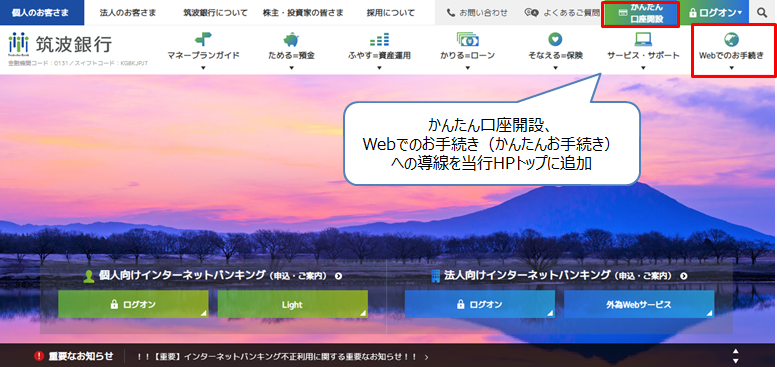Click the かんたん口座開設 button
Viewport: 777px width, 367px height.
point(640,13)
